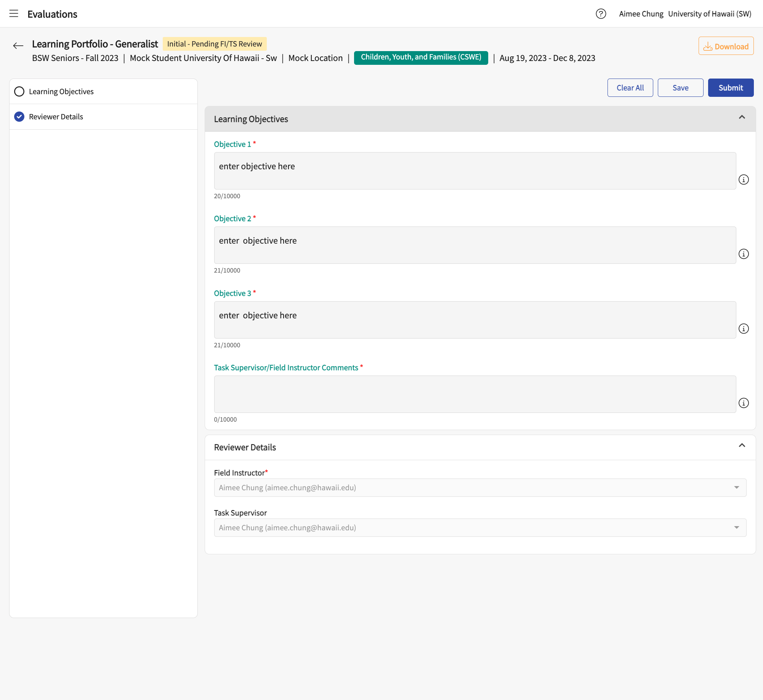Viewport: 763px width, 700px height.
Task: Click the 0/10000 character counter
Action: 225,419
